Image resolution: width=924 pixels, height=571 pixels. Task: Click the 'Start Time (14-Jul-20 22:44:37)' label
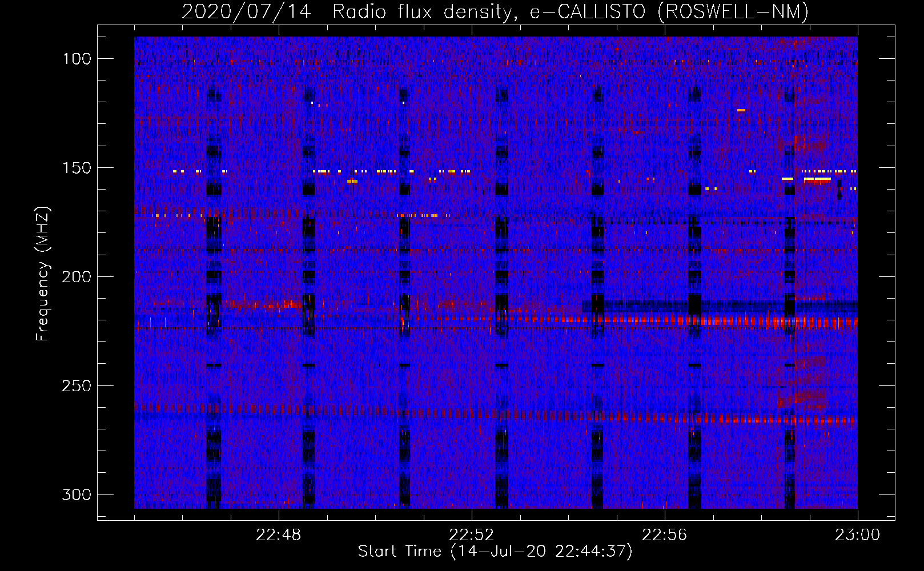495,552
